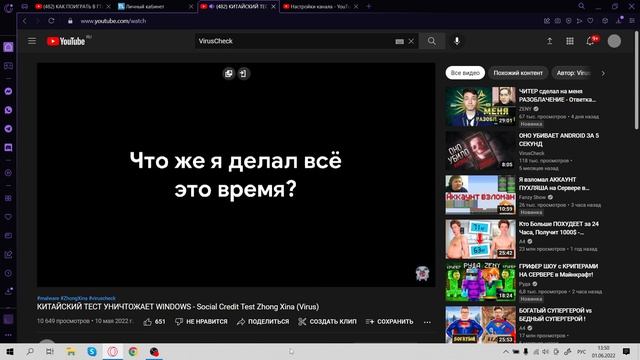Click the channel watermark in the player

[422, 273]
